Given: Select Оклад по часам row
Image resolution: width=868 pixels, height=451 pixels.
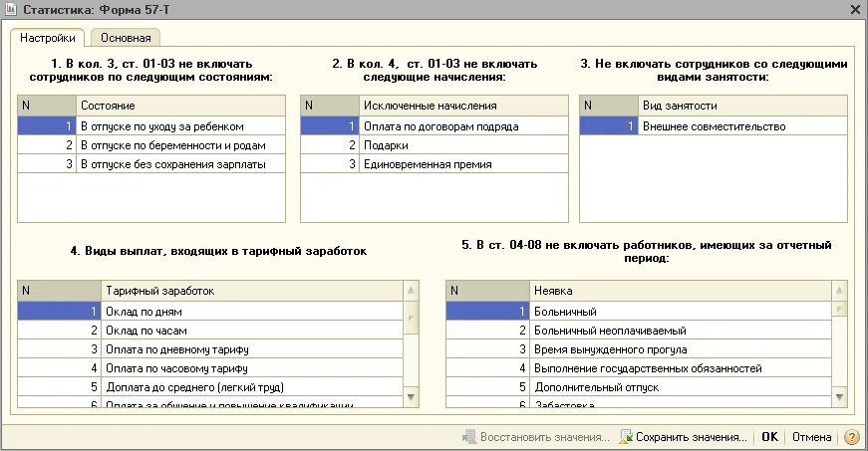Looking at the screenshot, I should tap(210, 330).
